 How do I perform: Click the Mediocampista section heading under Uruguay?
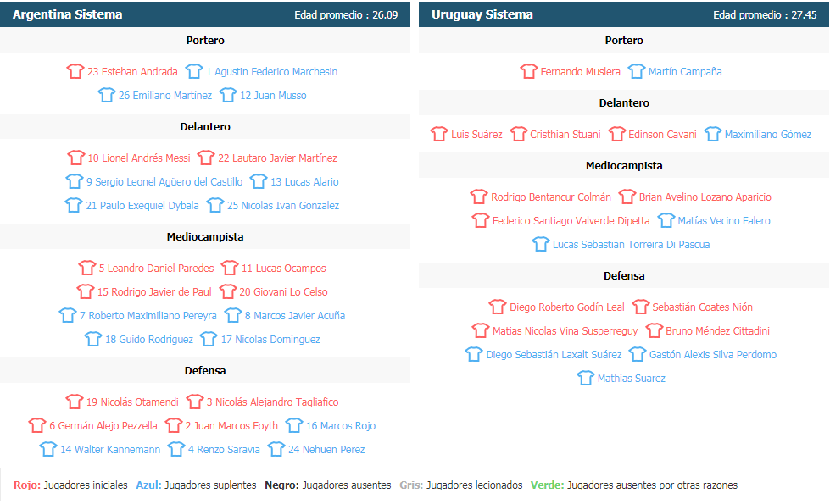click(x=624, y=166)
